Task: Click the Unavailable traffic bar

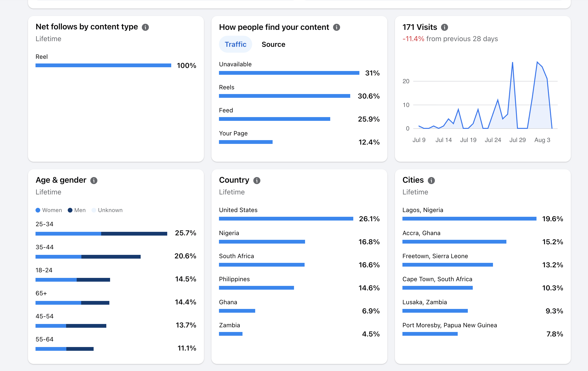Action: point(289,73)
